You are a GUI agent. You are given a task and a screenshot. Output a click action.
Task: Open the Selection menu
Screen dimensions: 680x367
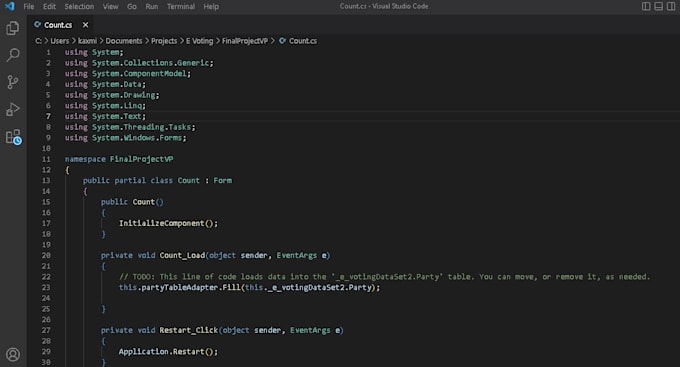(79, 7)
